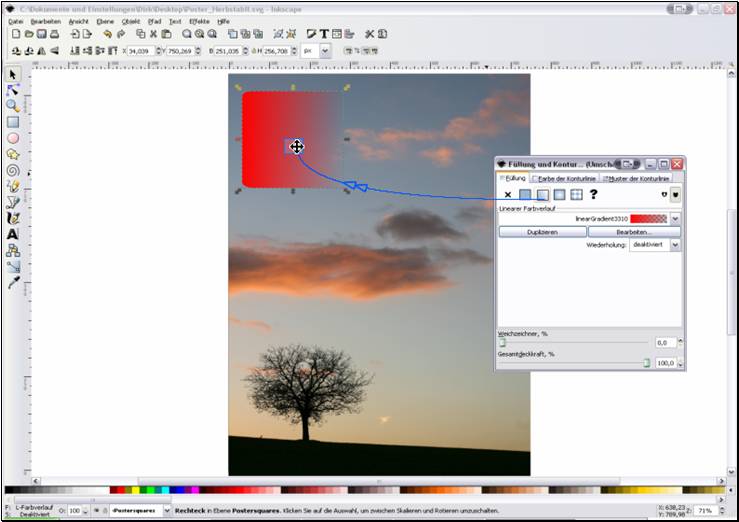Open the linearGradient3310 dropdown
Viewport: 739px width, 522px height.
(675, 218)
